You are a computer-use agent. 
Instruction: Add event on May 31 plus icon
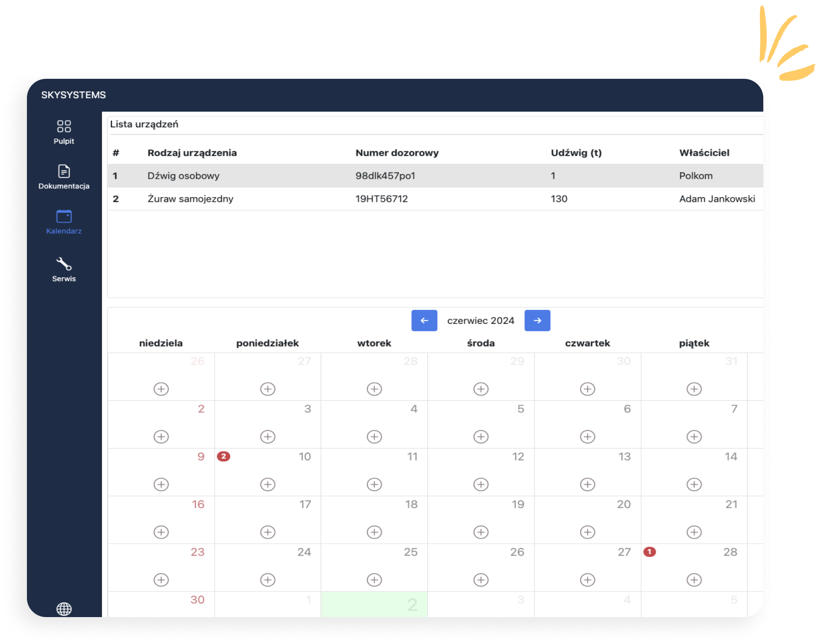(x=694, y=389)
